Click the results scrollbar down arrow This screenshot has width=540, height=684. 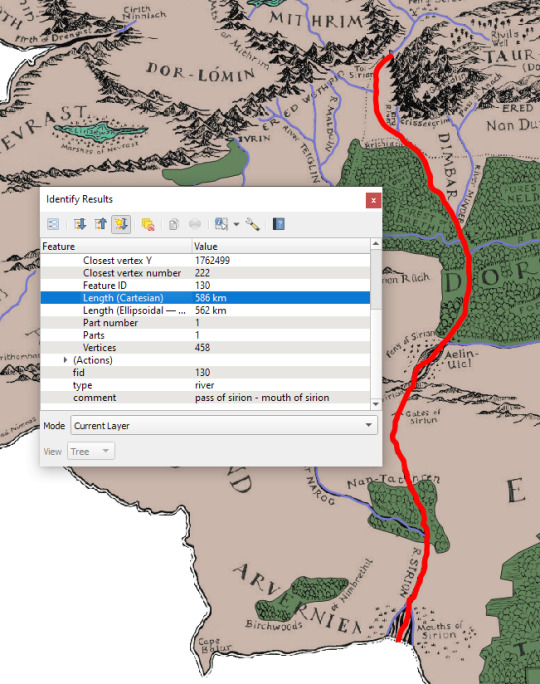[376, 404]
